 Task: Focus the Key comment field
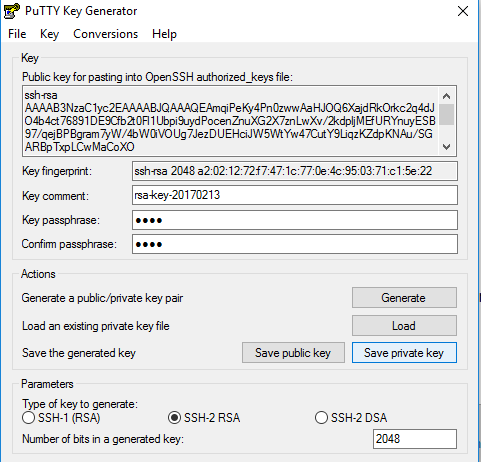295,195
